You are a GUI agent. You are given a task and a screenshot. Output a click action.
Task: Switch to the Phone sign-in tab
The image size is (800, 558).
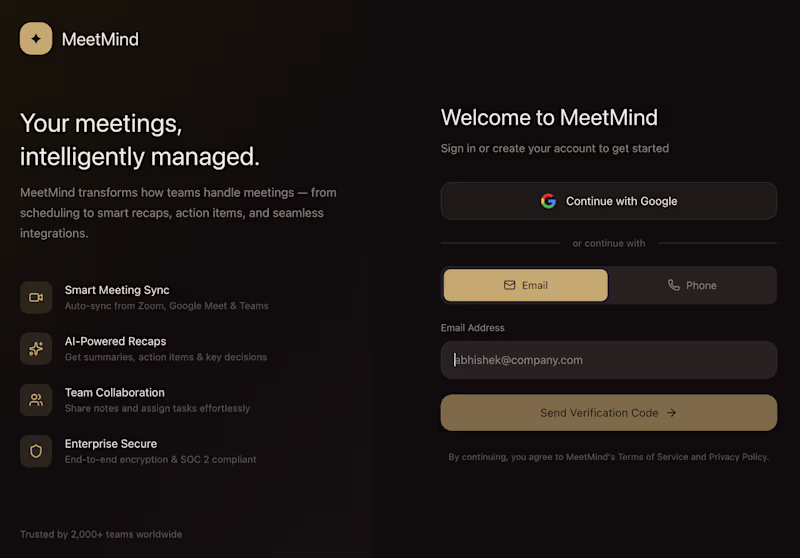[692, 285]
